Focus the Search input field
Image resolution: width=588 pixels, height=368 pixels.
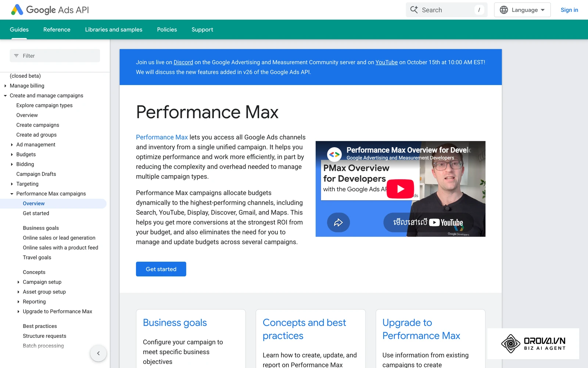pos(447,10)
